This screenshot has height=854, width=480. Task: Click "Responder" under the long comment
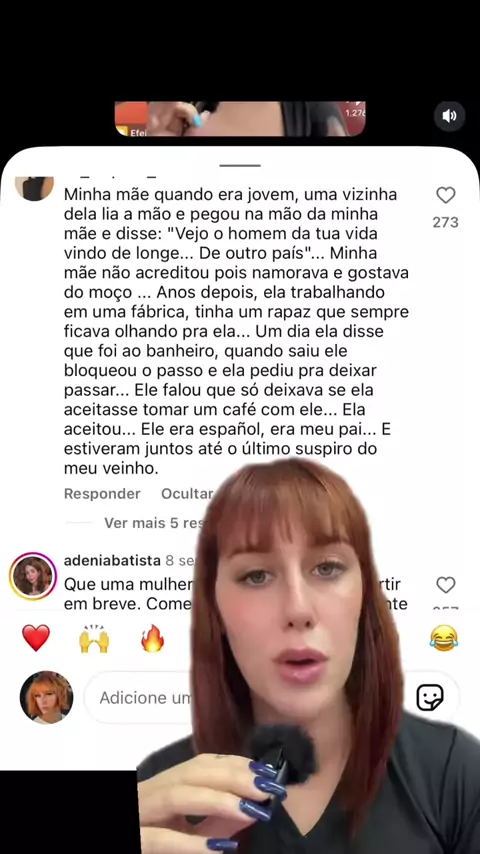pyautogui.click(x=102, y=493)
